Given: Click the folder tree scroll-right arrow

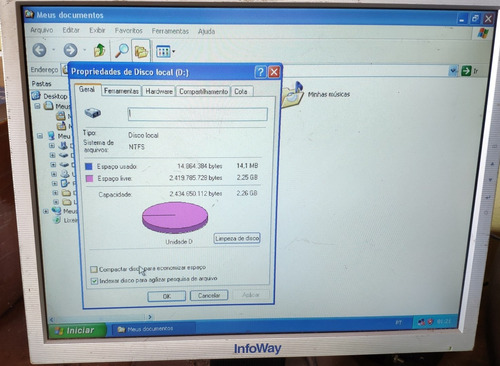Looking at the screenshot, I should [x=150, y=317].
